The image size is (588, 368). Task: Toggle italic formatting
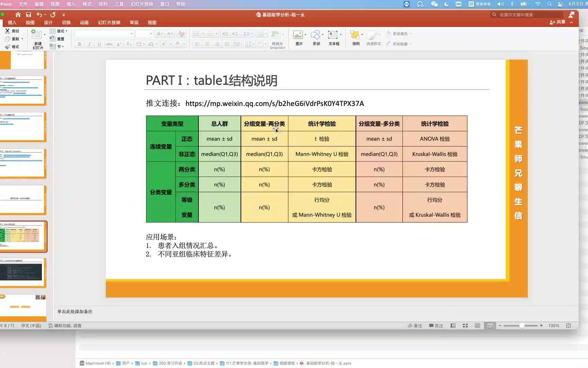[x=89, y=44]
